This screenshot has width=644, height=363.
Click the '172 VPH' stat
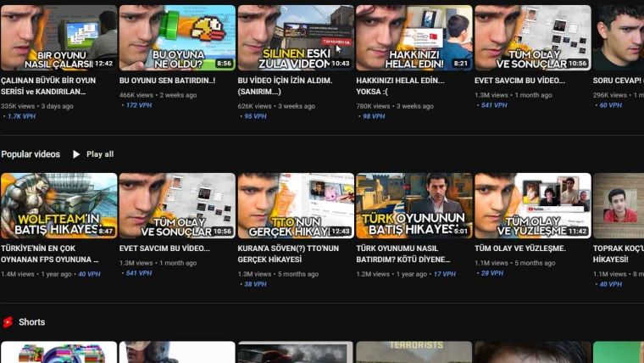(139, 105)
